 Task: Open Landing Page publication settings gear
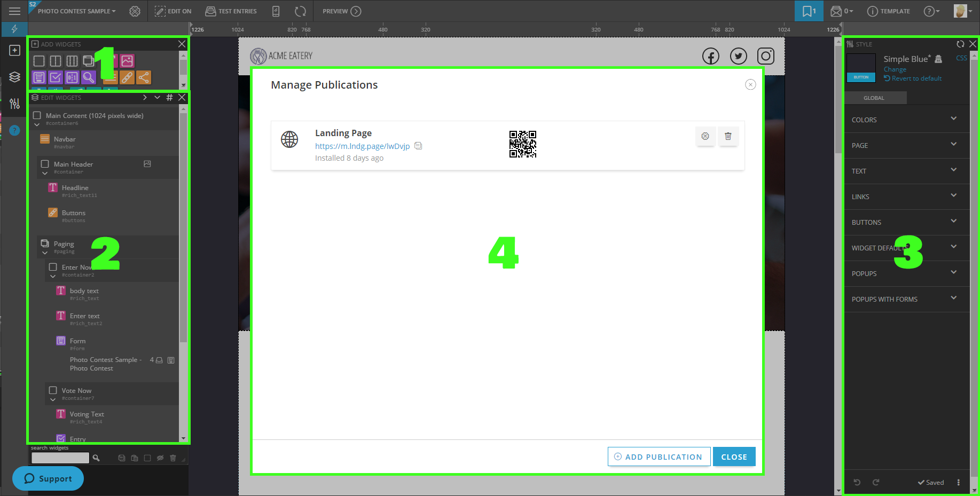coord(705,136)
